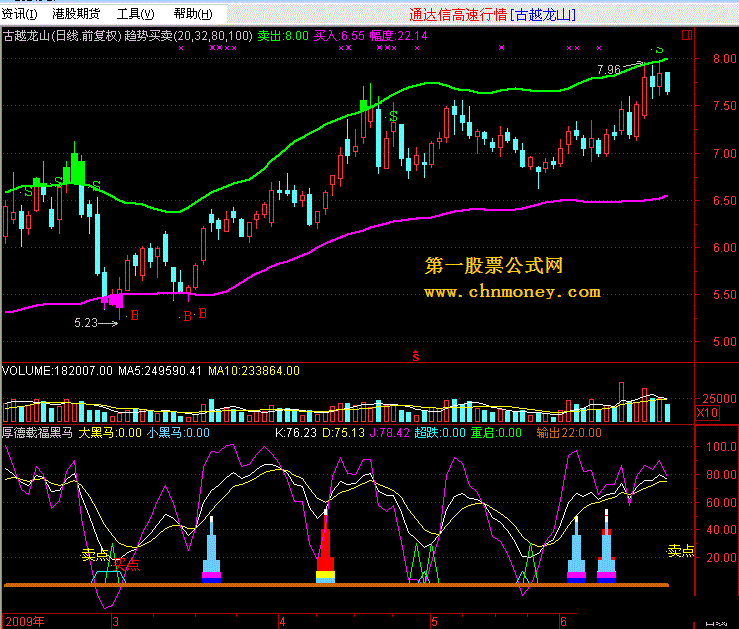739x629 pixels.
Task: Click the 5.23 low price marker
Action: coord(86,323)
